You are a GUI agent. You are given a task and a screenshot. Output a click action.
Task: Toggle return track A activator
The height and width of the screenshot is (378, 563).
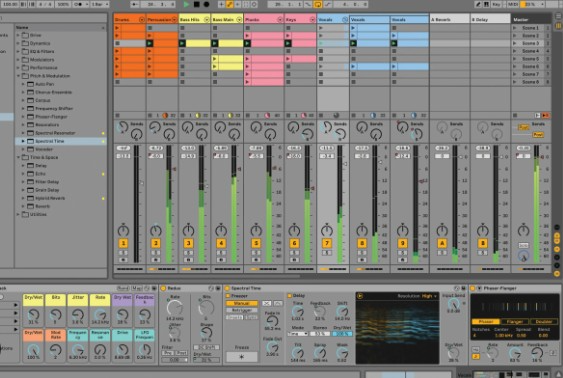[x=442, y=243]
